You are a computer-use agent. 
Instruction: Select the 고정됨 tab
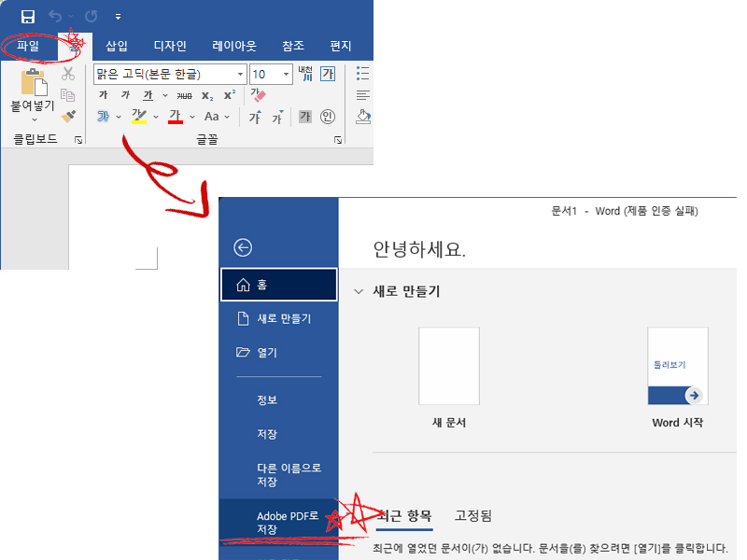pos(472,516)
